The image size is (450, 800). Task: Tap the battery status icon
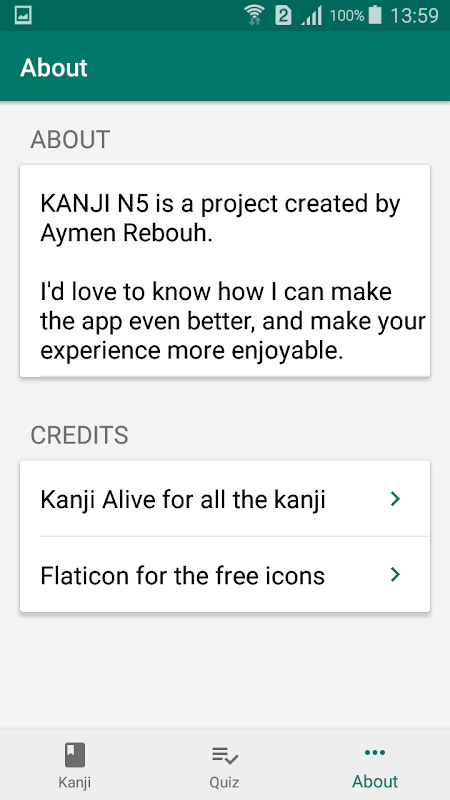375,15
